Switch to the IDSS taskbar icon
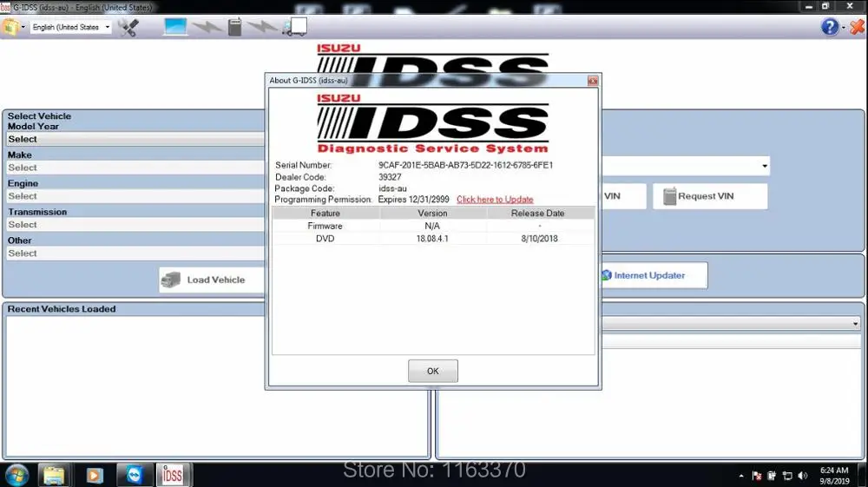 (x=173, y=475)
